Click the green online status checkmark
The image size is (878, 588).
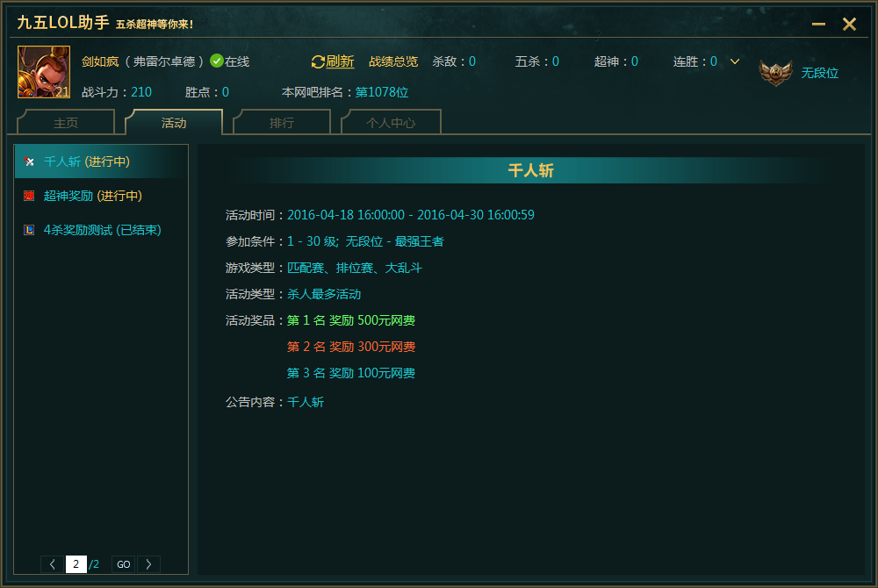coord(217,61)
